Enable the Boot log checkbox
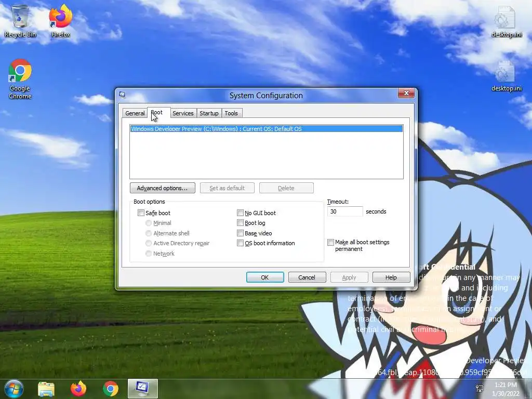Viewport: 532px width, 399px height. [x=240, y=223]
